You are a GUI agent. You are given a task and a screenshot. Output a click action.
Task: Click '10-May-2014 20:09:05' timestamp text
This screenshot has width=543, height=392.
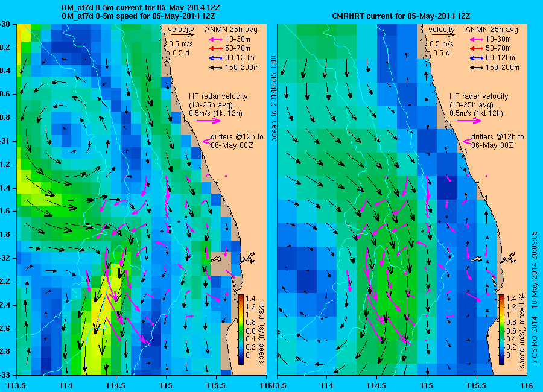(x=535, y=270)
